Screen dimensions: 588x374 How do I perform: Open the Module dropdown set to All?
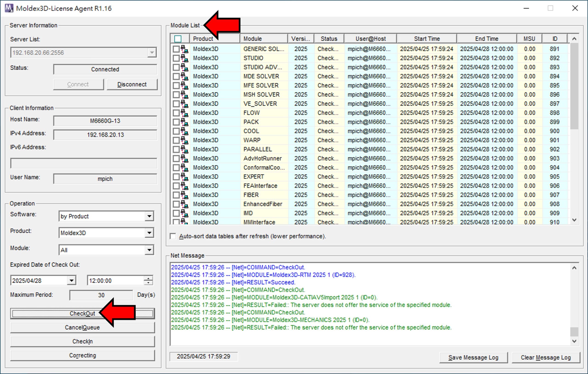149,250
